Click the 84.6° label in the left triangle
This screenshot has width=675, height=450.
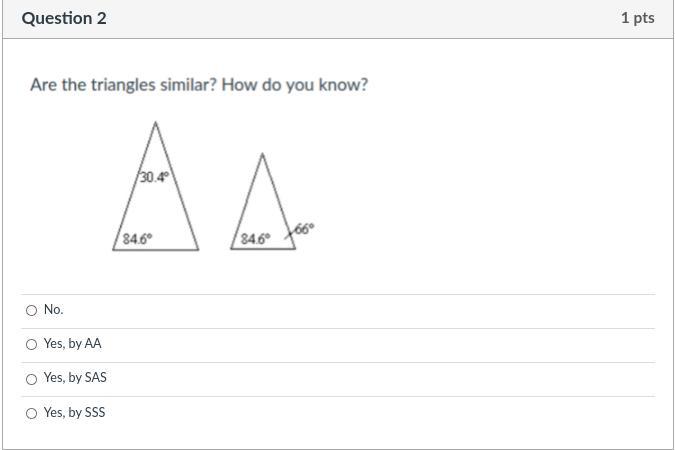coord(137,239)
